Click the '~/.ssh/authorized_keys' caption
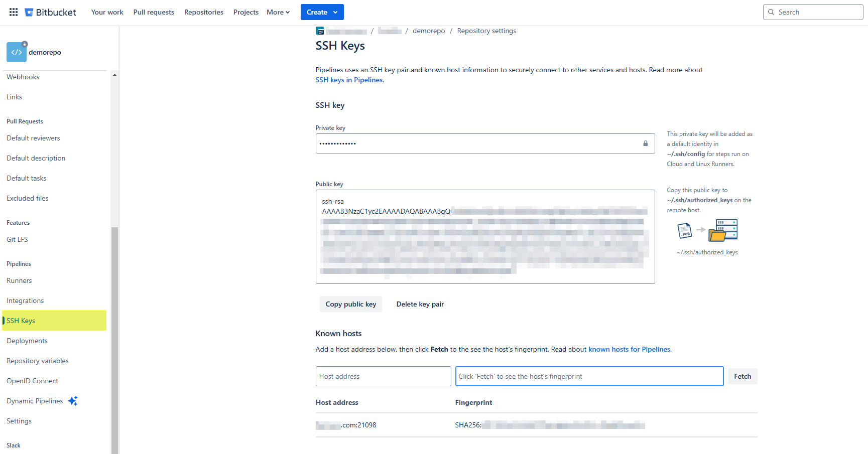Viewport: 868px width, 454px height. [x=707, y=252]
